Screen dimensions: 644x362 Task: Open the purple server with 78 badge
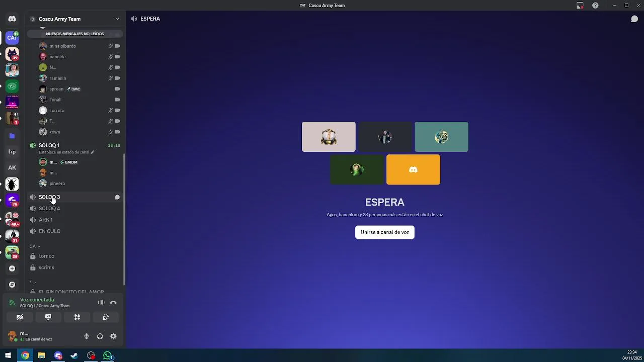click(x=12, y=200)
